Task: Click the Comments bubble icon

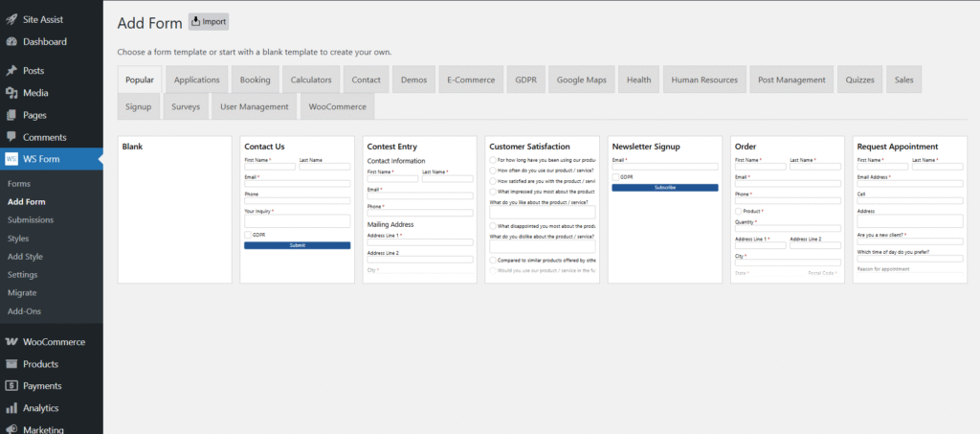Action: pos(11,137)
